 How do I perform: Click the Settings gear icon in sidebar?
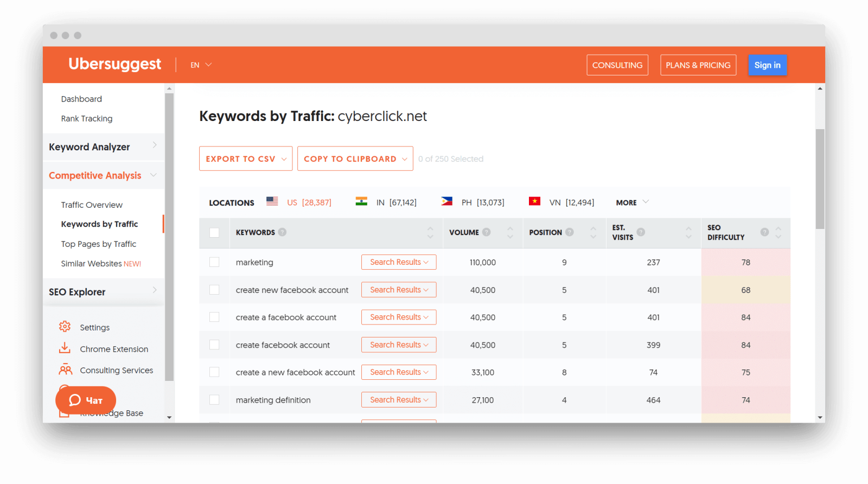click(x=65, y=327)
